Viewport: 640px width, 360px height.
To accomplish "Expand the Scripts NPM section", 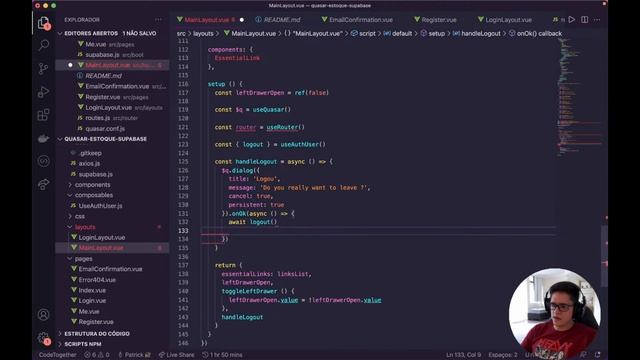I will click(x=83, y=344).
